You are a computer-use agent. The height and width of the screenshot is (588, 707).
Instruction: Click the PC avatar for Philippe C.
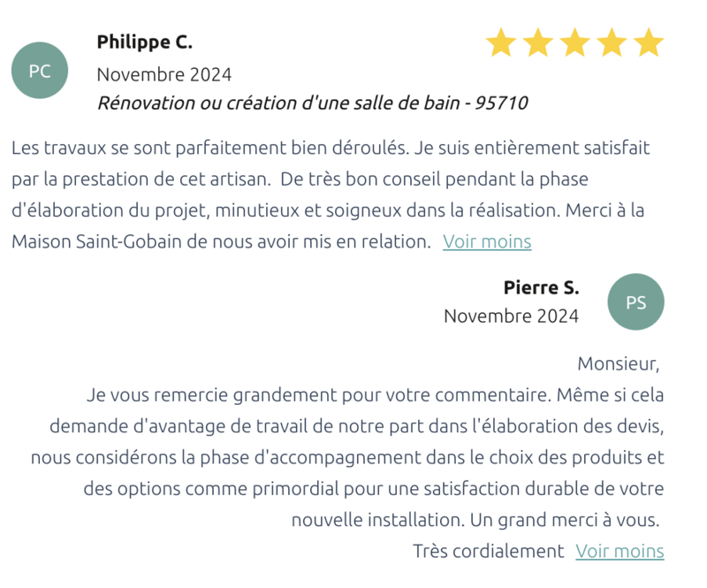[x=40, y=71]
